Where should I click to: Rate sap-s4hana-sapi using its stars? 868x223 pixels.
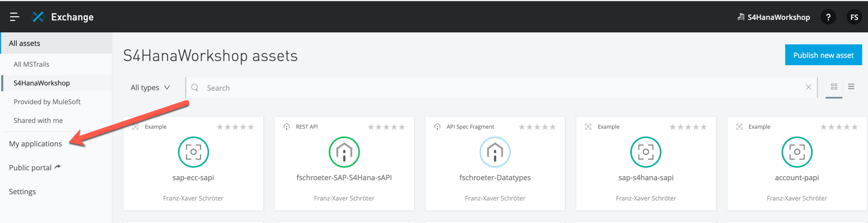click(x=688, y=127)
